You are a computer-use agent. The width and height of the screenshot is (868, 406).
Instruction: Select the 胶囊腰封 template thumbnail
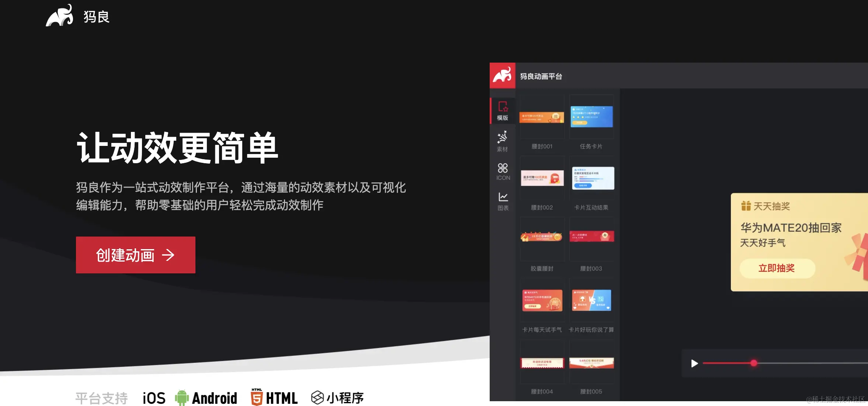[542, 237]
